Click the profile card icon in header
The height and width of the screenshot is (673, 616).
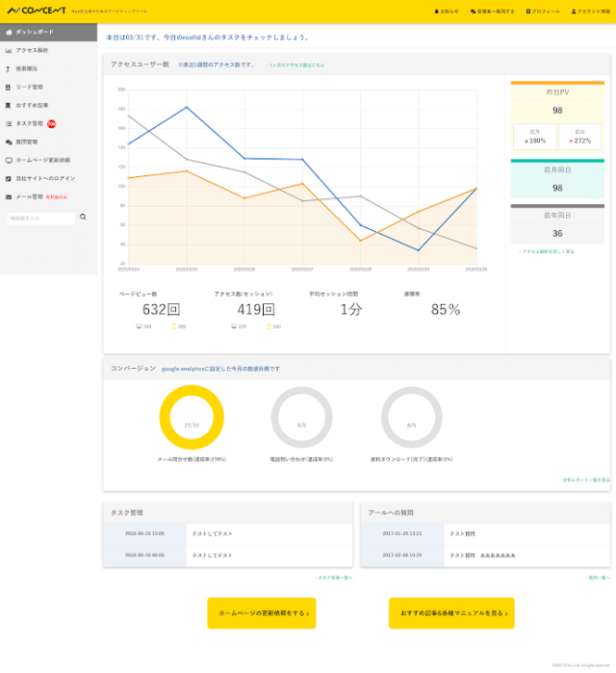528,12
